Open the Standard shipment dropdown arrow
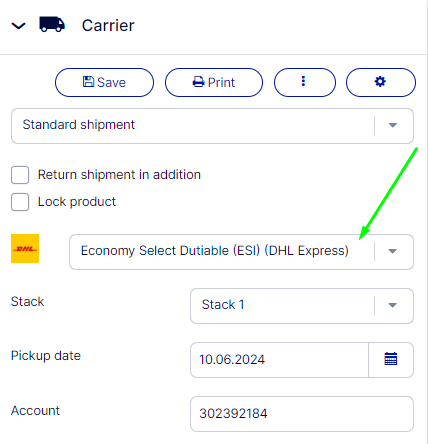The width and height of the screenshot is (428, 444). coord(393,125)
